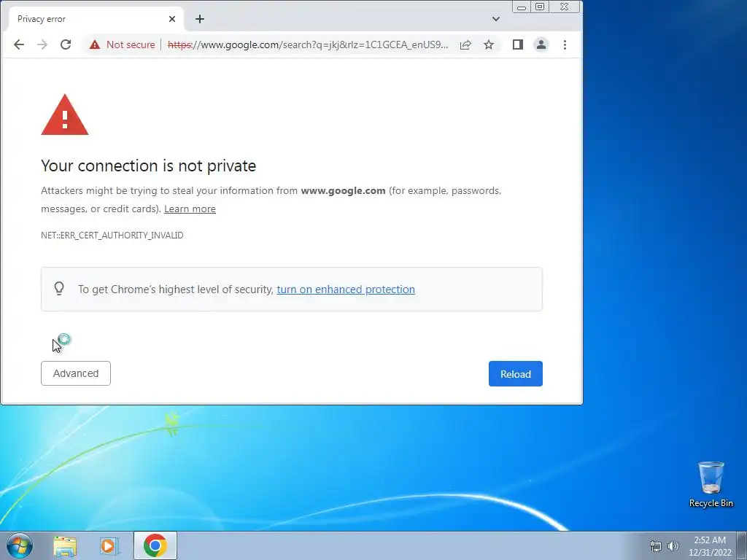Minimize the Chrome window
The image size is (747, 560).
point(522,7)
